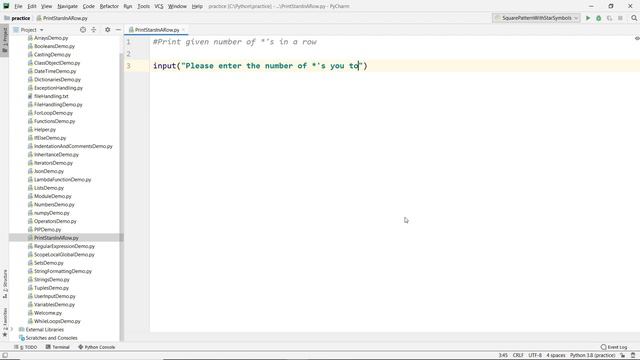Expand External Libraries node

pos(12,329)
